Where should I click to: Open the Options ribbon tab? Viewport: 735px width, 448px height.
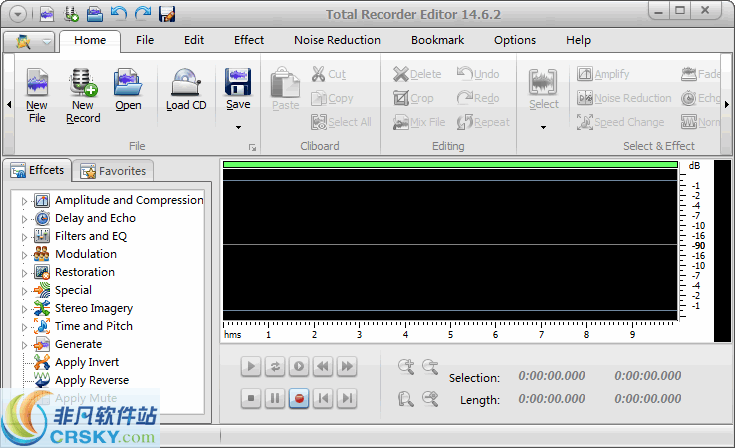click(515, 40)
